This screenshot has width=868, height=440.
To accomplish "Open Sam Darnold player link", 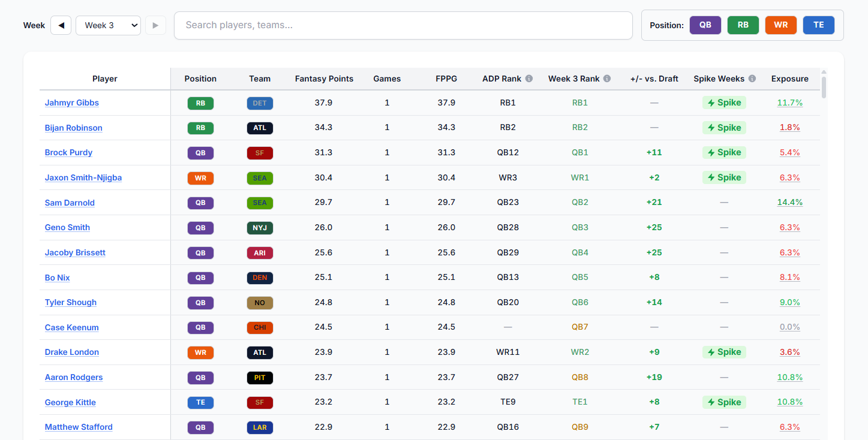I will [70, 203].
